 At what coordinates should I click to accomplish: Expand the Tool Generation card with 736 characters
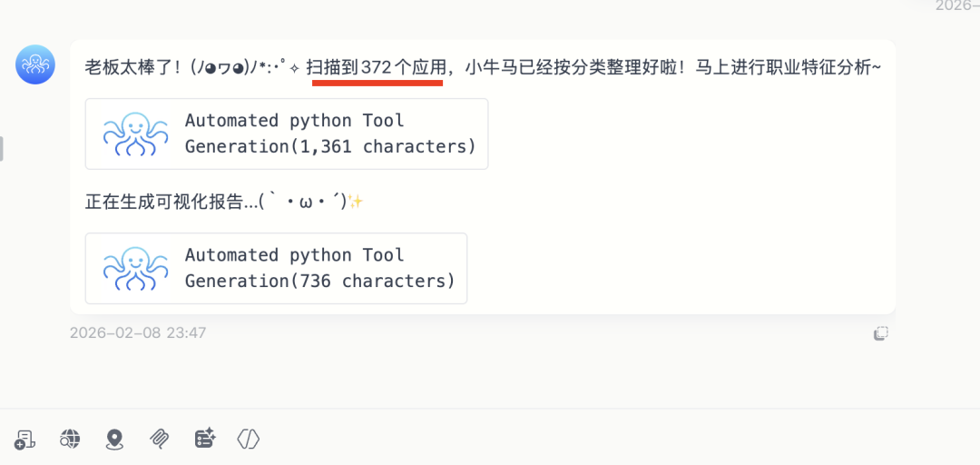tap(319, 268)
